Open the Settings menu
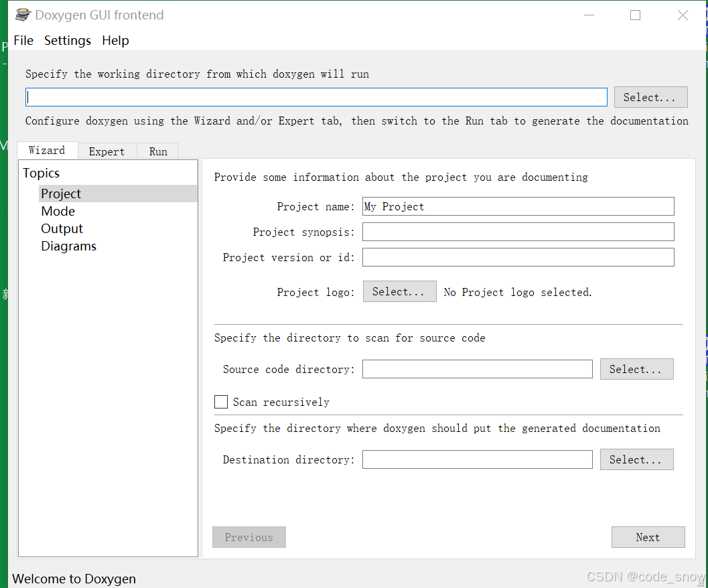The image size is (708, 588). pos(67,41)
